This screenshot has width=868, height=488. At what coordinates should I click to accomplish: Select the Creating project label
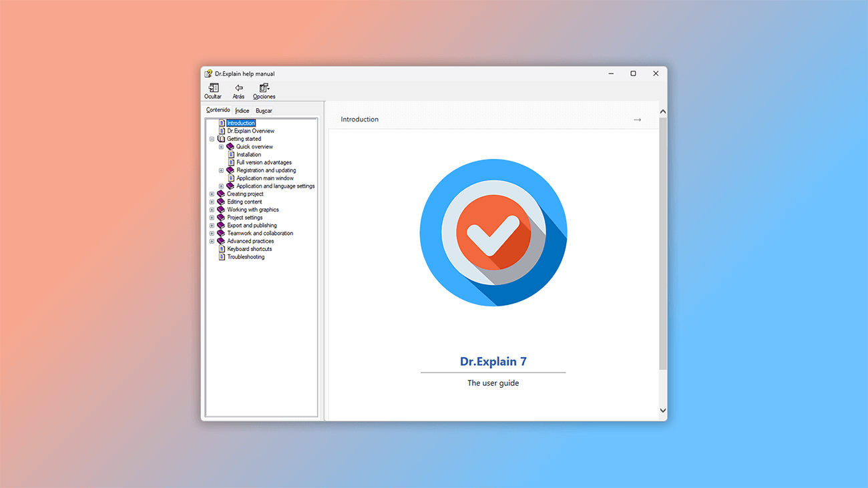click(x=245, y=194)
